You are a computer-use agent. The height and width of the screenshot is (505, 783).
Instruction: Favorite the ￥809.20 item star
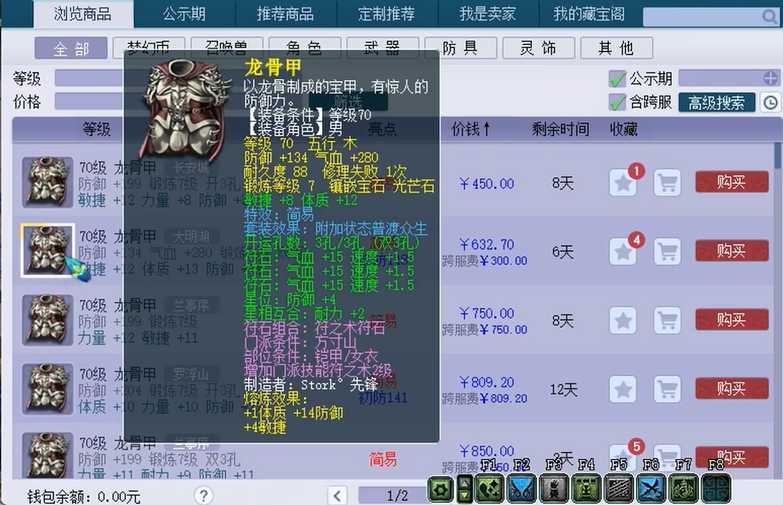(x=623, y=389)
